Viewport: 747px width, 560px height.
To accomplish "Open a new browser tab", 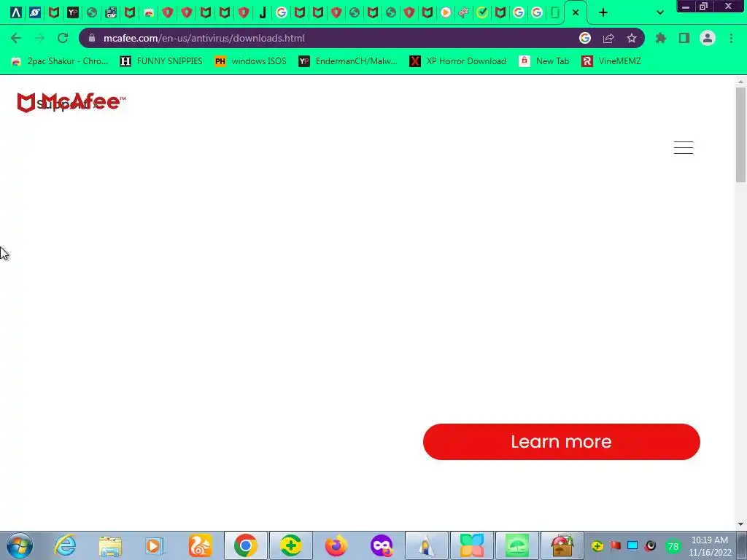I will 603,12.
